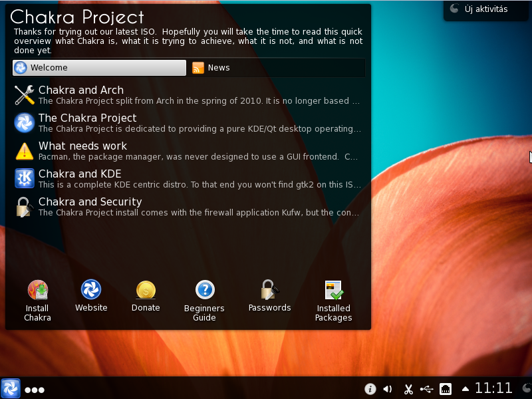This screenshot has height=399, width=532.
Task: Open the info notifications icon in system tray
Action: (x=370, y=389)
